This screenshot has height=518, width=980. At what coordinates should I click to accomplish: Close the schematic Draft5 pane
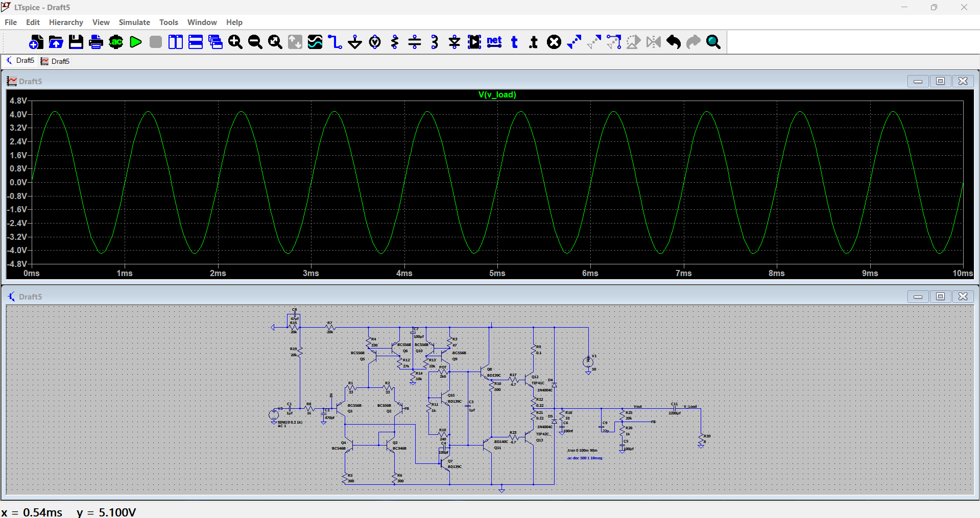pyautogui.click(x=963, y=297)
